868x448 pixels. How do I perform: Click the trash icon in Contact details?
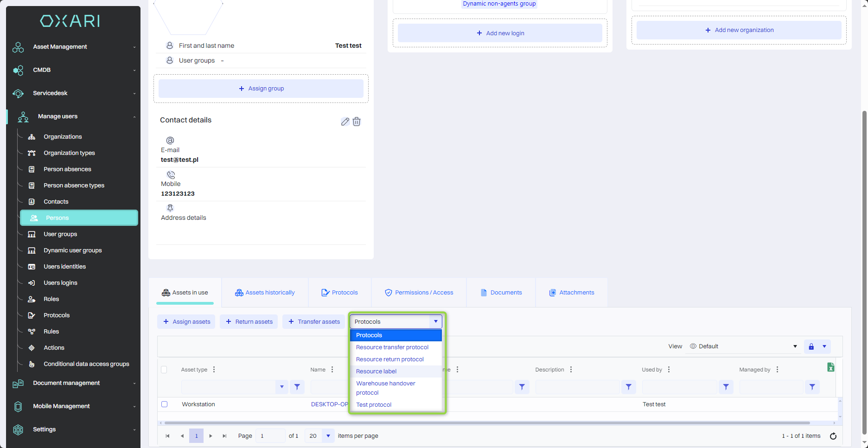pos(357,122)
